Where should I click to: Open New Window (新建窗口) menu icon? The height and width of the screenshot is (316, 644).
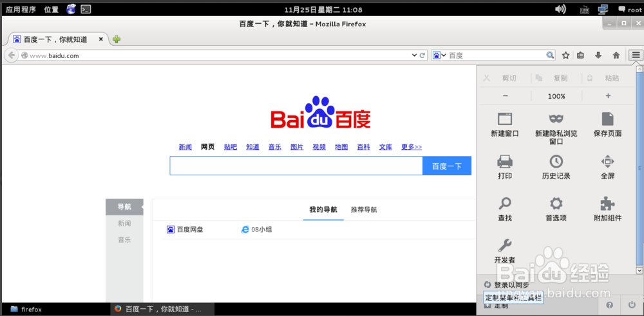pos(505,119)
